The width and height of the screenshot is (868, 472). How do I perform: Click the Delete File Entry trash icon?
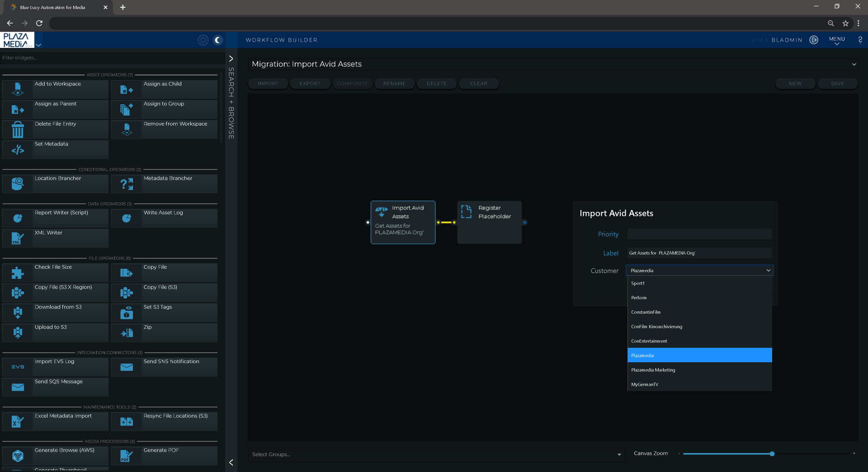coord(18,130)
